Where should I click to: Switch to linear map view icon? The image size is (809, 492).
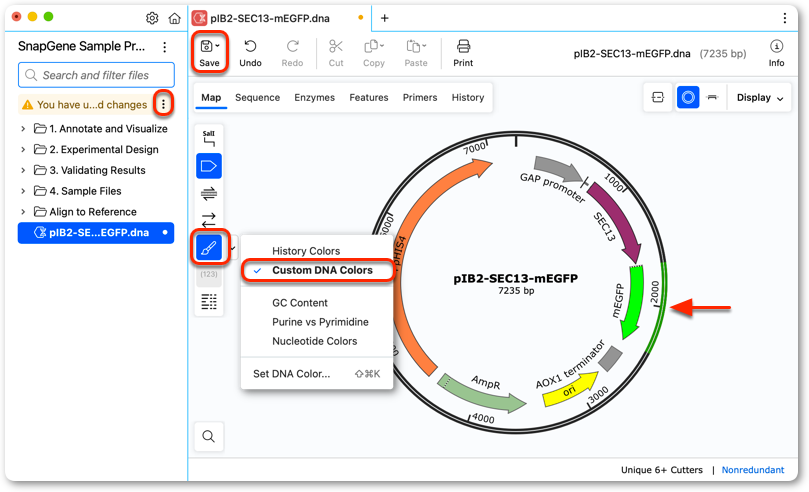pos(712,97)
